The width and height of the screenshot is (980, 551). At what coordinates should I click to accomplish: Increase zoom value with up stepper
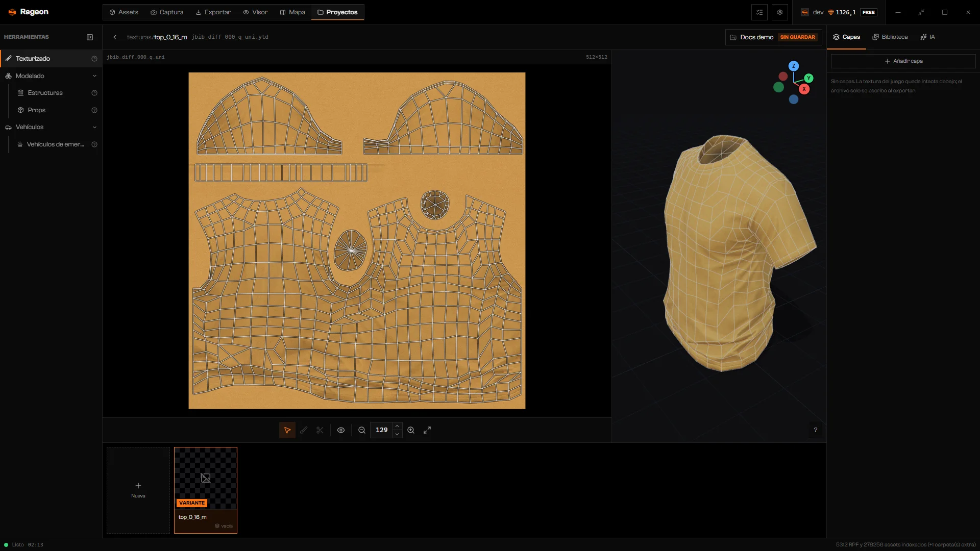397,426
